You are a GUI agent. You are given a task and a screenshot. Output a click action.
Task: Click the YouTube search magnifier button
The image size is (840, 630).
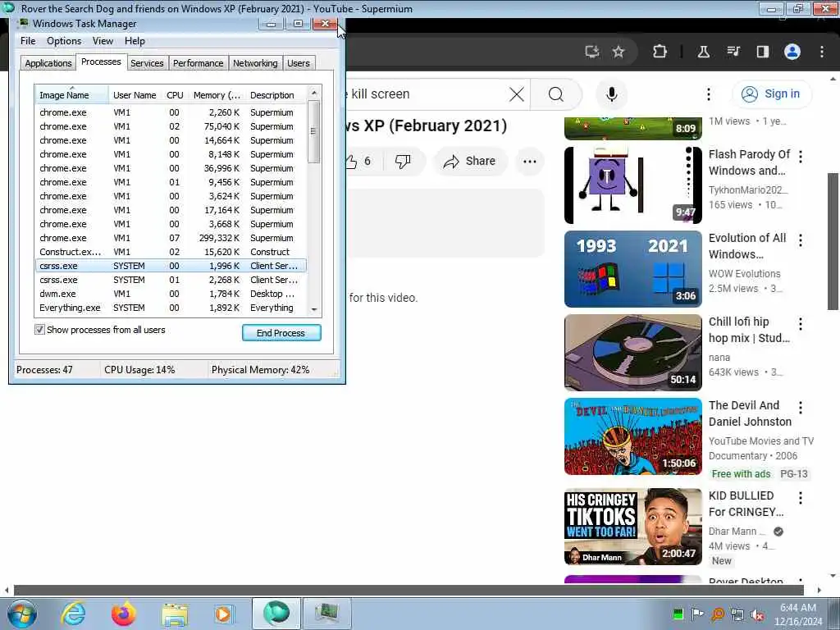tap(556, 95)
